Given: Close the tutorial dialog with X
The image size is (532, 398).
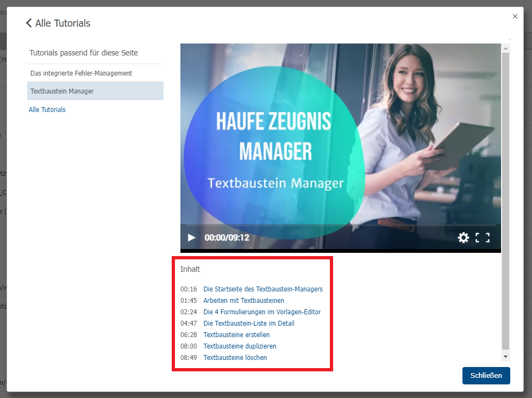Looking at the screenshot, I should [515, 16].
